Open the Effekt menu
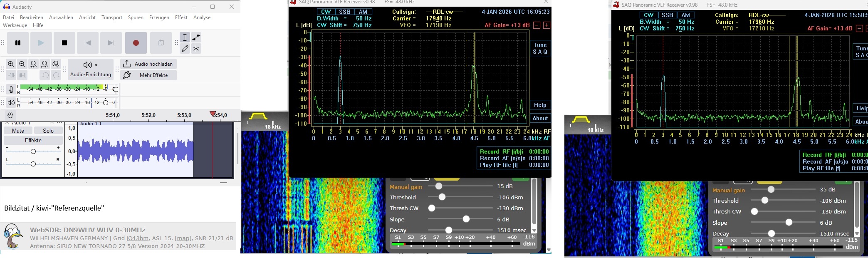The width and height of the screenshot is (868, 258). pos(181,17)
